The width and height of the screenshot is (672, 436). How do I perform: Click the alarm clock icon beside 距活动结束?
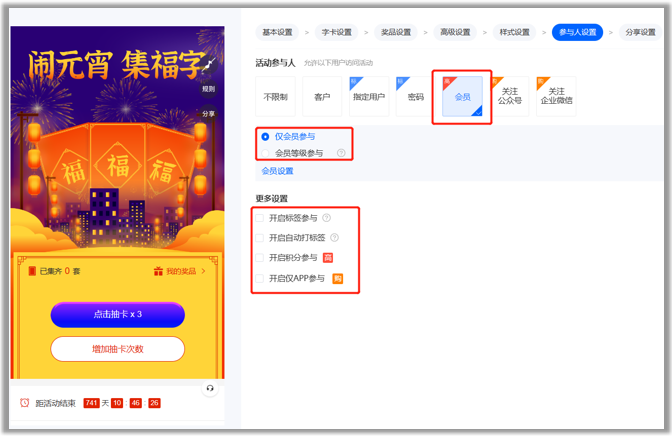[x=24, y=403]
